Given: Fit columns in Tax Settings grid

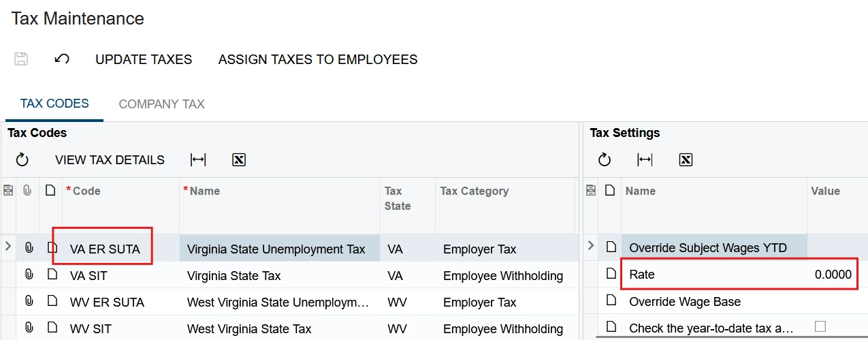Looking at the screenshot, I should (645, 160).
